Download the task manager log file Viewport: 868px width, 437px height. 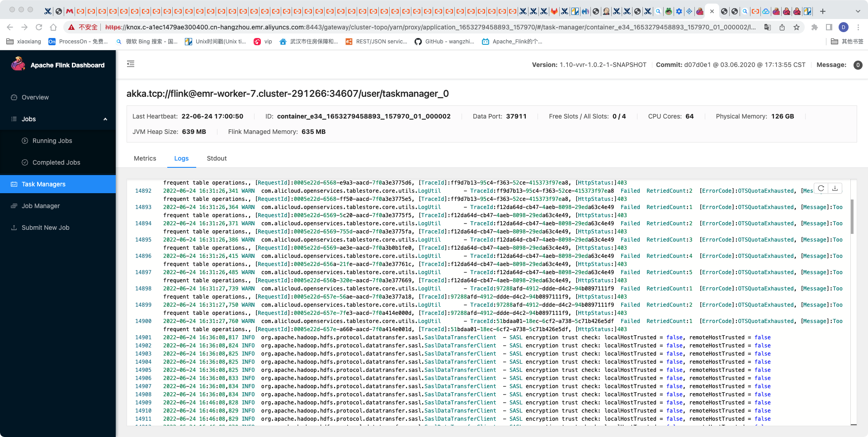click(835, 188)
